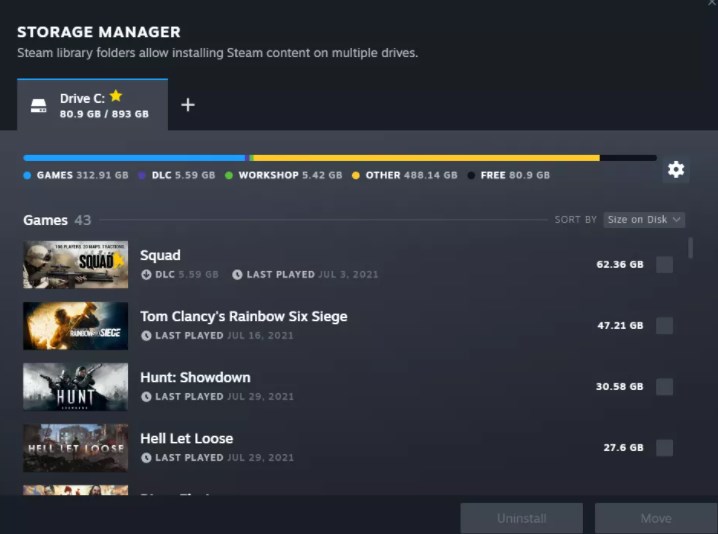The width and height of the screenshot is (718, 534).
Task: Click the Rainbow Six Siege thumbnail
Action: [x=76, y=326]
